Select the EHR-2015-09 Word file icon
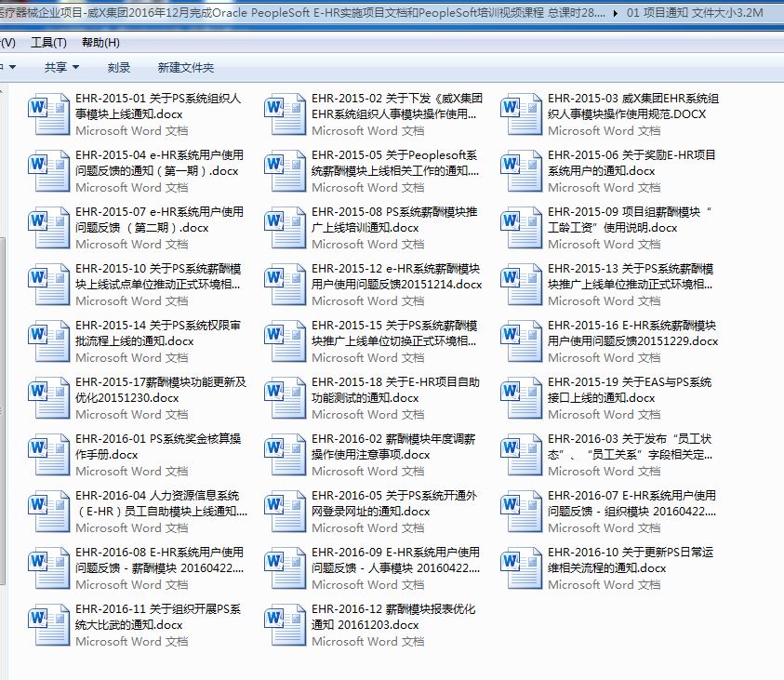The image size is (784, 680). click(x=521, y=228)
